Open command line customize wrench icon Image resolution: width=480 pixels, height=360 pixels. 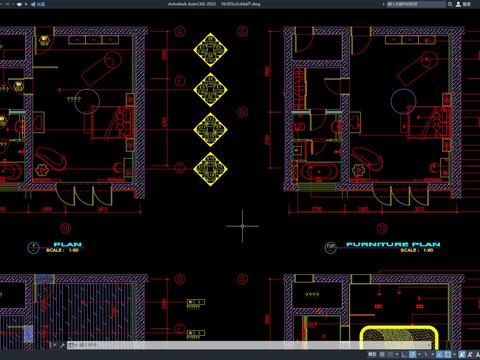(62, 345)
